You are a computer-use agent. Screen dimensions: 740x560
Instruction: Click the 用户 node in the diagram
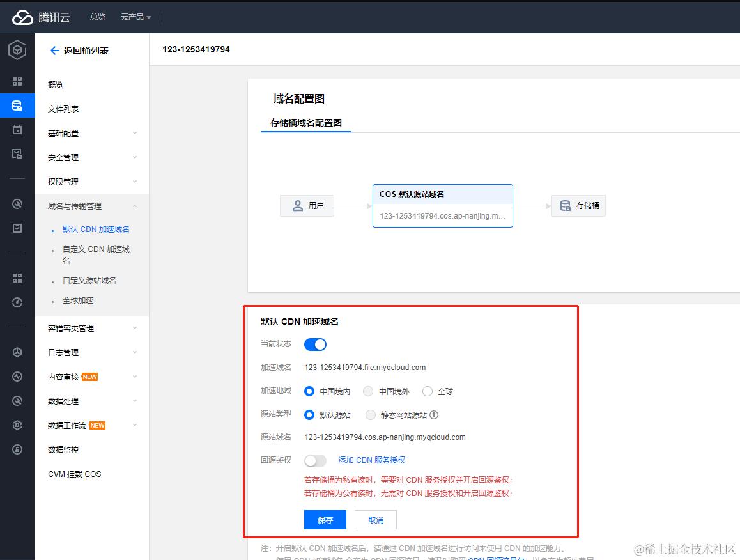click(x=307, y=206)
